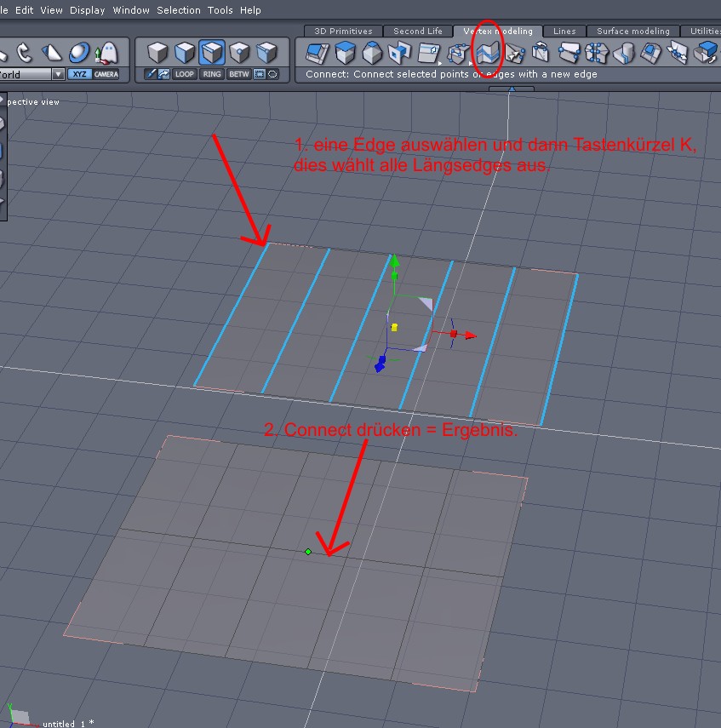Open the Help menu
This screenshot has height=728, width=721.
pyautogui.click(x=250, y=9)
